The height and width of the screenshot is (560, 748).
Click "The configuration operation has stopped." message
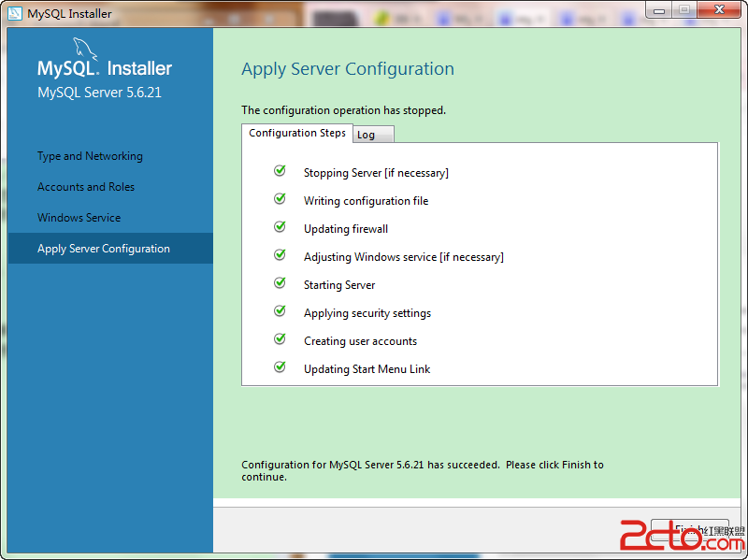click(x=343, y=110)
